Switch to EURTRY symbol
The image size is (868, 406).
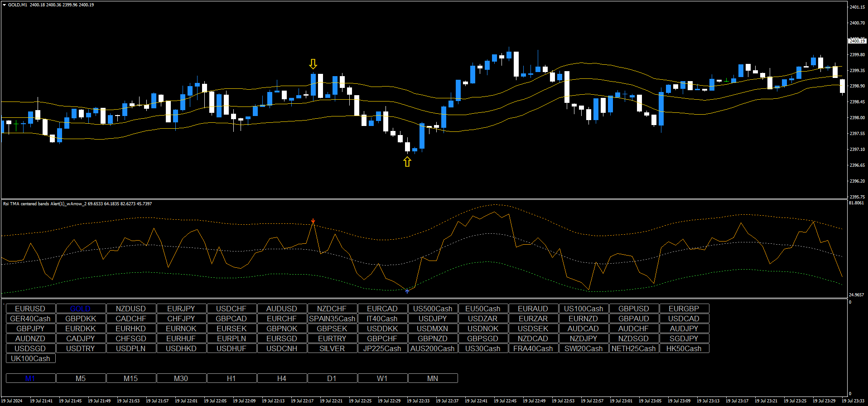[x=332, y=338]
